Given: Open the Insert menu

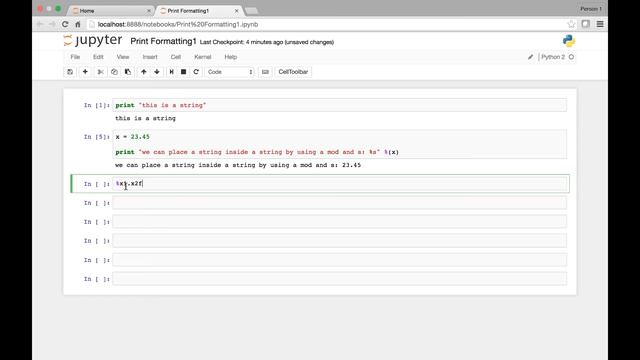Looking at the screenshot, I should point(150,57).
